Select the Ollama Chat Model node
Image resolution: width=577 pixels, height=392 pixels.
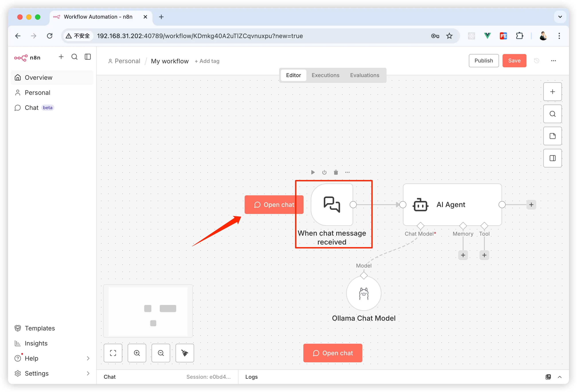point(364,293)
